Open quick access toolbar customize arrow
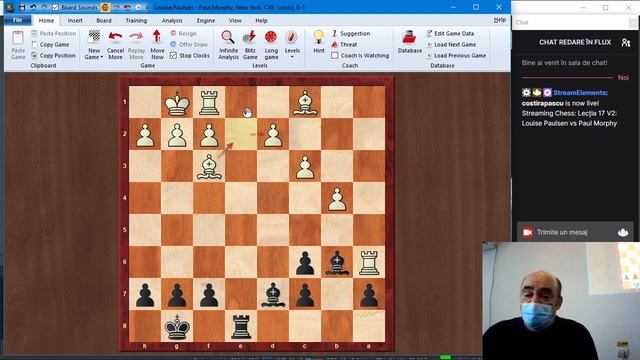Viewport: 640px width, 360px height. tap(147, 7)
